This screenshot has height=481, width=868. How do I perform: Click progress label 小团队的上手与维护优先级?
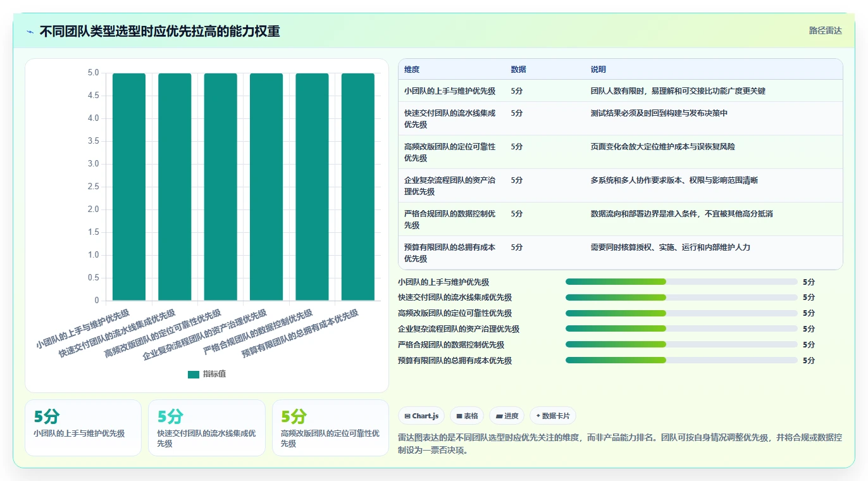coord(443,282)
